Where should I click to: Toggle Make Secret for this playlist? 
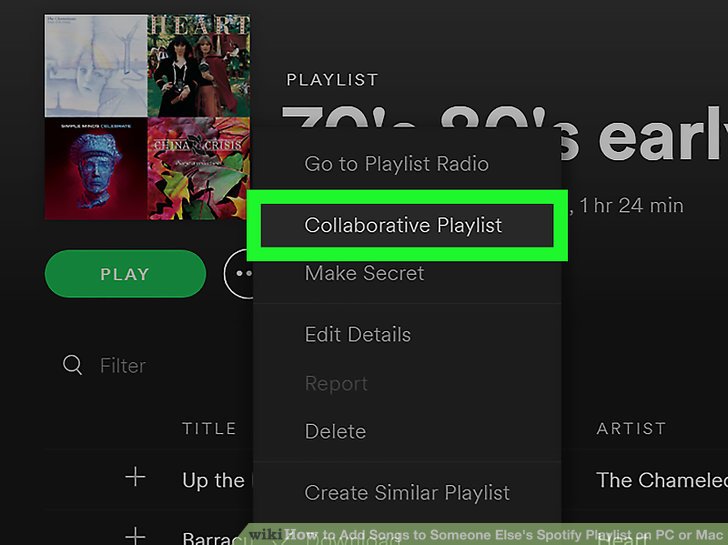pos(364,273)
